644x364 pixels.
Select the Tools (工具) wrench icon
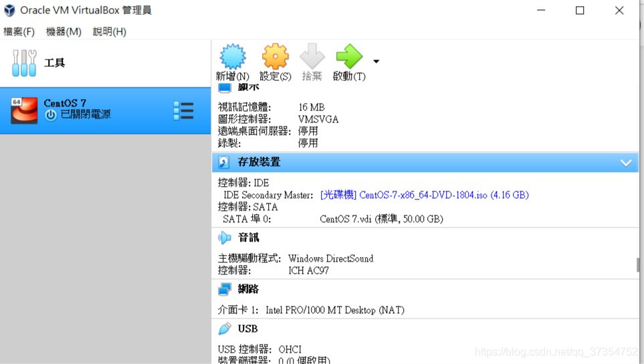24,63
